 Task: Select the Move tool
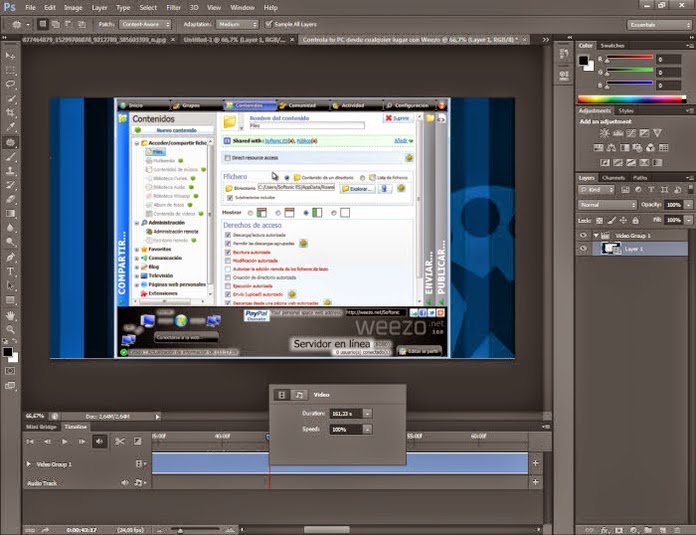pos(10,55)
